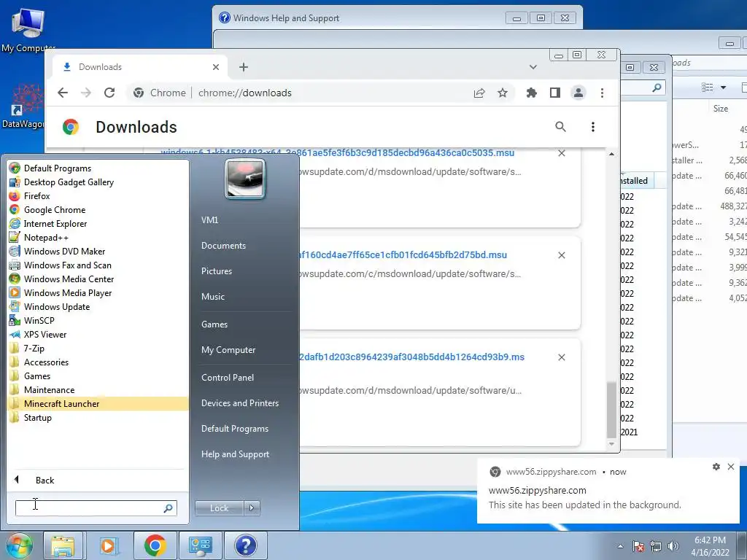The height and width of the screenshot is (560, 747).
Task: Launch Google Chrome from the Start menu list
Action: click(98, 209)
